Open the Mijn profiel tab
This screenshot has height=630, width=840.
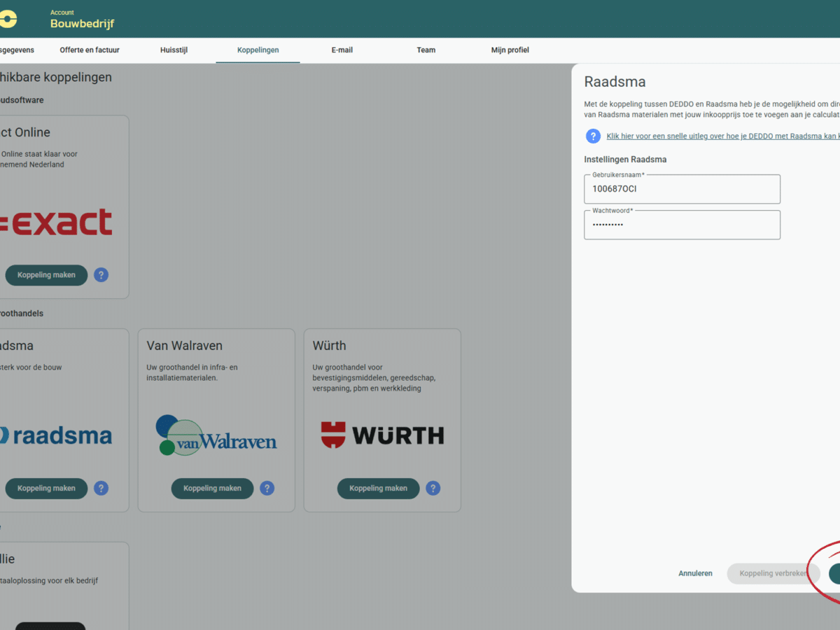(510, 50)
